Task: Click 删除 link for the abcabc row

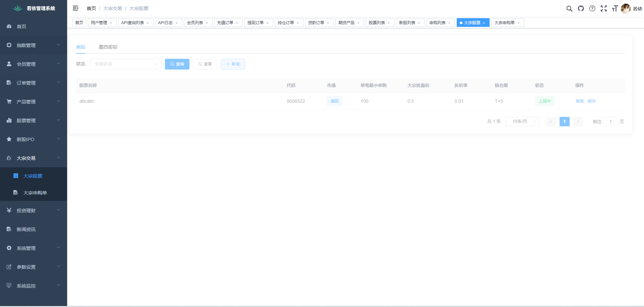Action: coord(592,101)
